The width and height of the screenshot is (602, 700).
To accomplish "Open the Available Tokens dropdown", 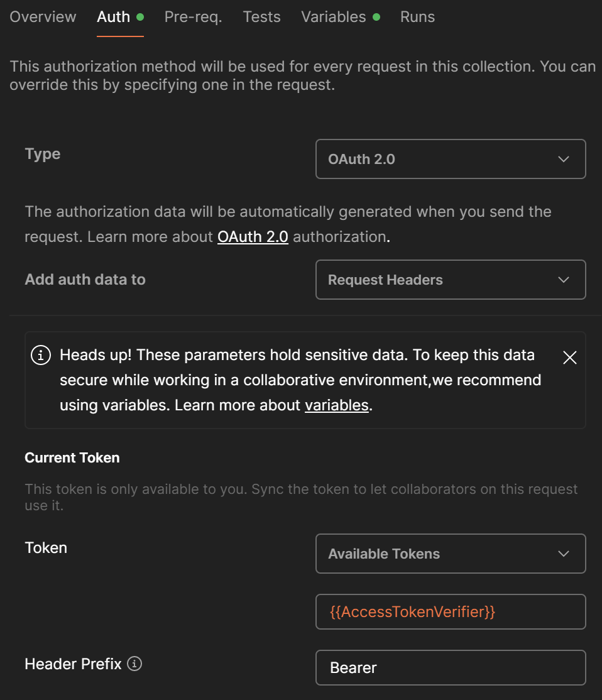I will [450, 554].
